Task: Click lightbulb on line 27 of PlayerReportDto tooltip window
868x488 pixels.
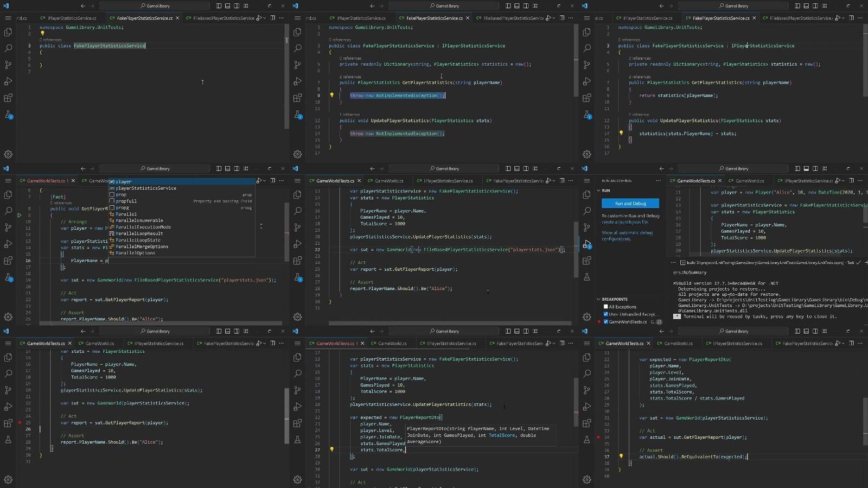Action: tap(331, 449)
